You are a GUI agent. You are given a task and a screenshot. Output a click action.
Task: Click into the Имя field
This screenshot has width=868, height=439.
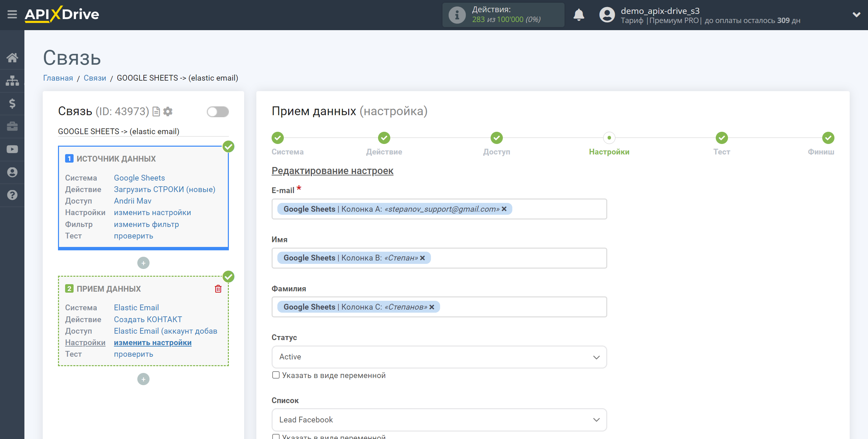[439, 258]
